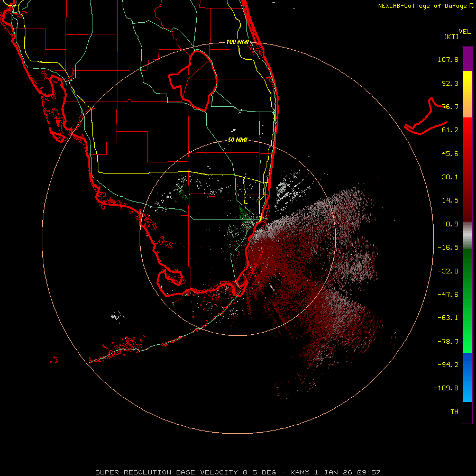Select the -63.1 legend value

tap(448, 318)
